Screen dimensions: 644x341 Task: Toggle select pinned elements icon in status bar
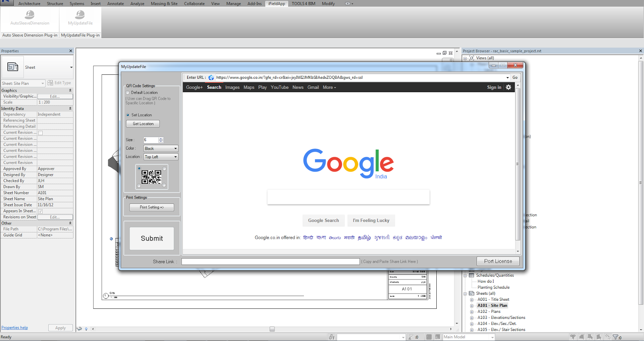pos(590,337)
